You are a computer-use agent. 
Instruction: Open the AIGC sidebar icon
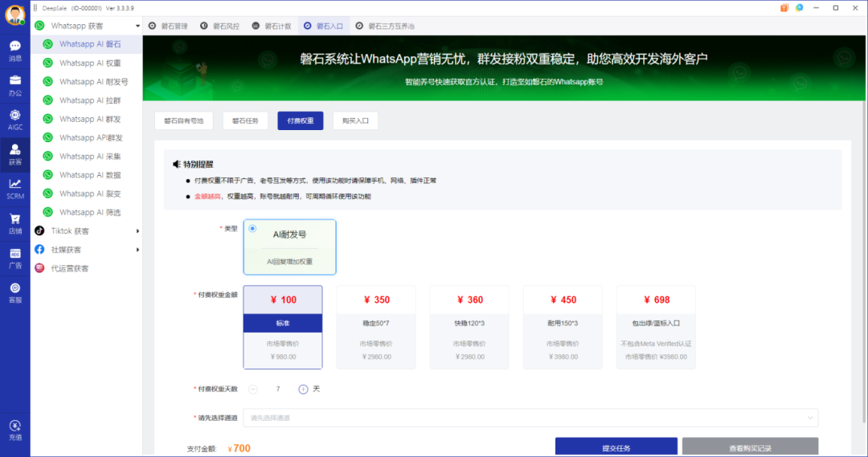point(15,120)
